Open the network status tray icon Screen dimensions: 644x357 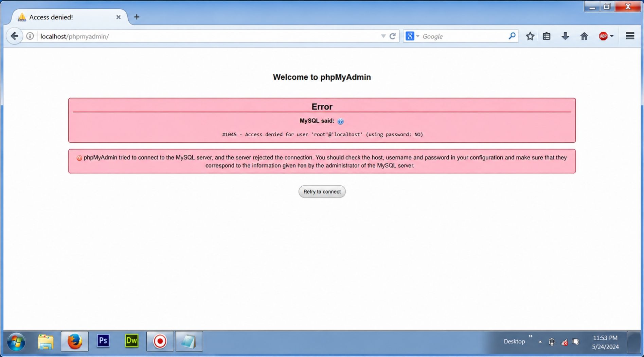click(x=564, y=342)
